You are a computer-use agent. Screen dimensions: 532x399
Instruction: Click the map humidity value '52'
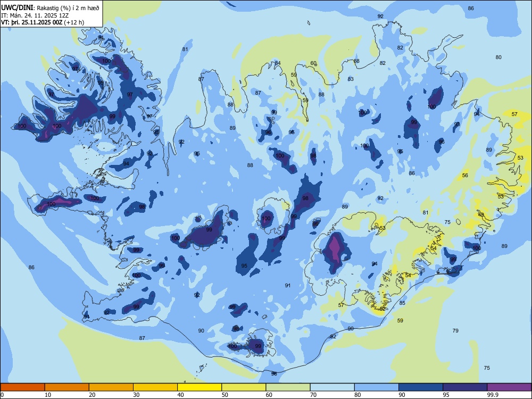pos(383,309)
